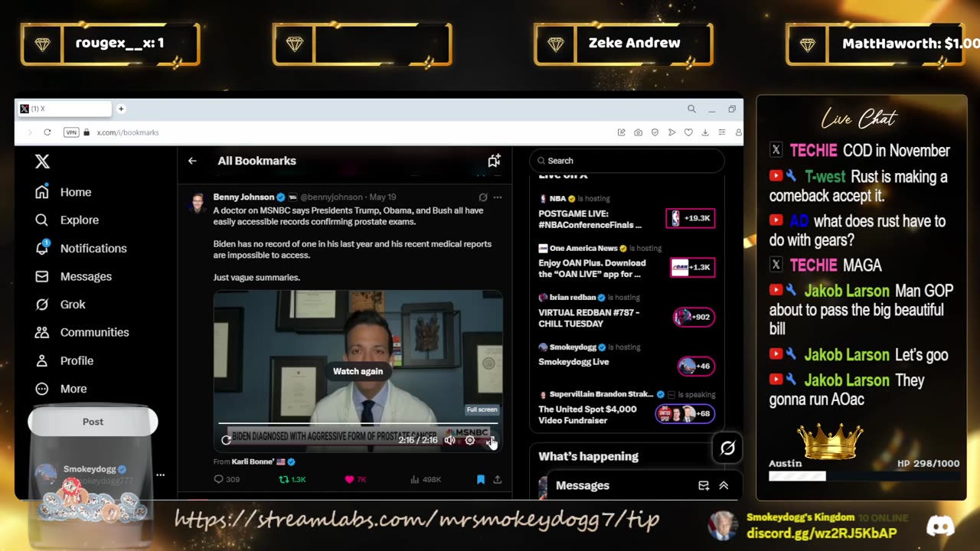The height and width of the screenshot is (551, 980).
Task: Click the browser play/send arrow icon
Action: pyautogui.click(x=671, y=132)
